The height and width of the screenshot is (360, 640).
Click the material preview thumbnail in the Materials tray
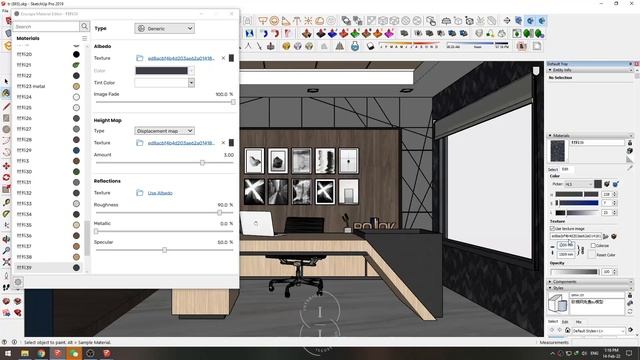coord(558,151)
